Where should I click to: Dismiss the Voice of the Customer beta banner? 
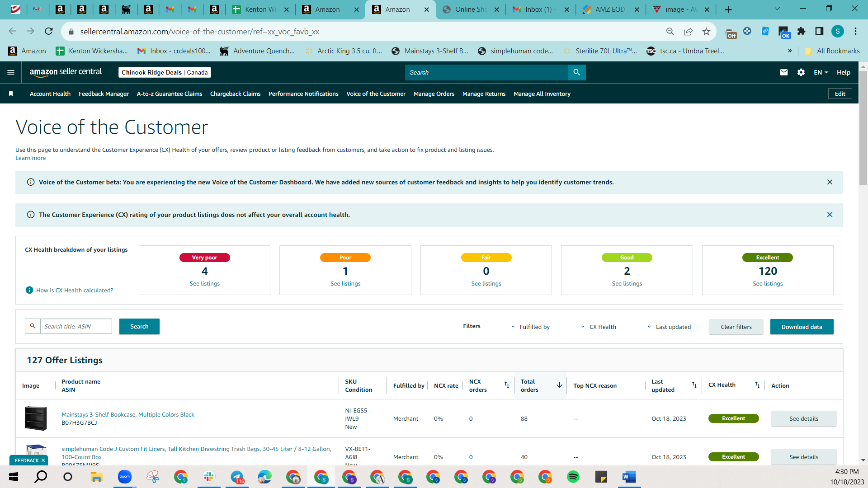coord(830,182)
